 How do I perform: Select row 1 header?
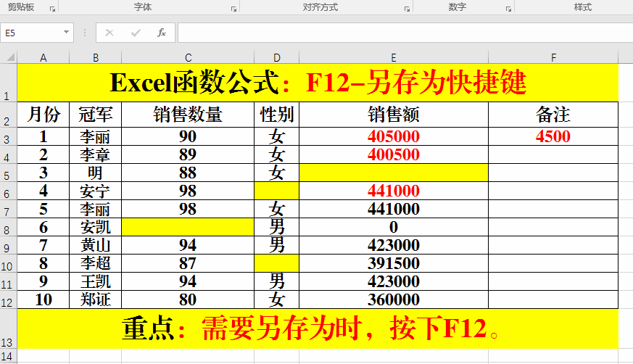pos(9,83)
